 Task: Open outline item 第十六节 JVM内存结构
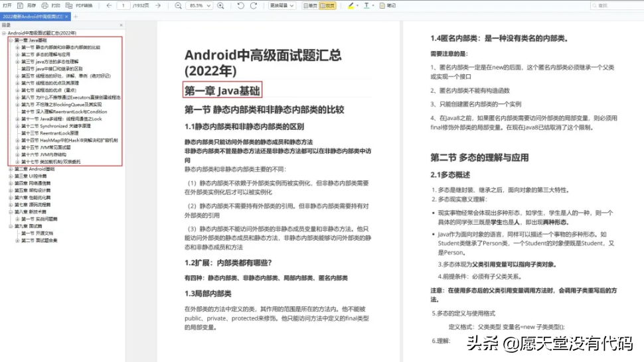44,154
